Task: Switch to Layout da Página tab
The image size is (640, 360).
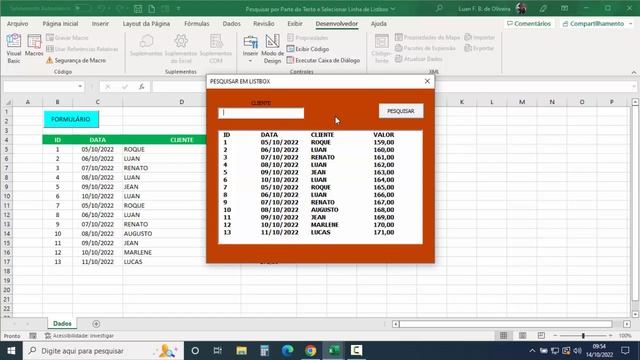Action: point(146,24)
